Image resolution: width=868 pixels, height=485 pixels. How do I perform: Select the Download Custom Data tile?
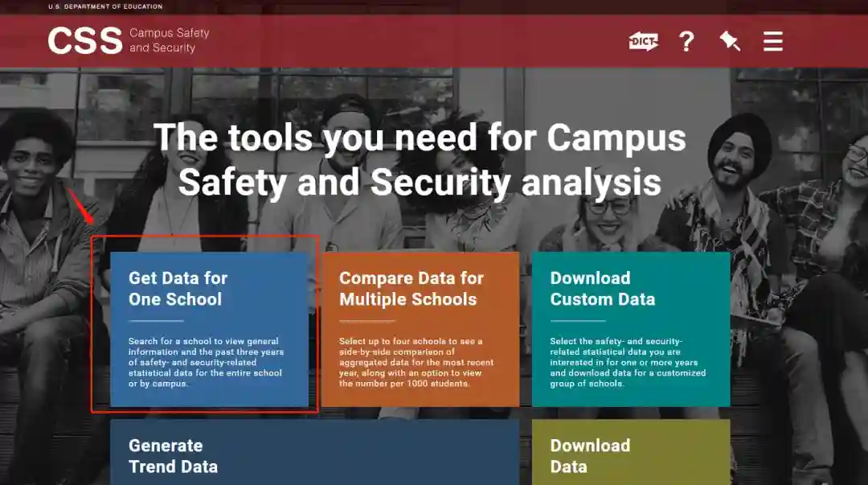coord(631,329)
